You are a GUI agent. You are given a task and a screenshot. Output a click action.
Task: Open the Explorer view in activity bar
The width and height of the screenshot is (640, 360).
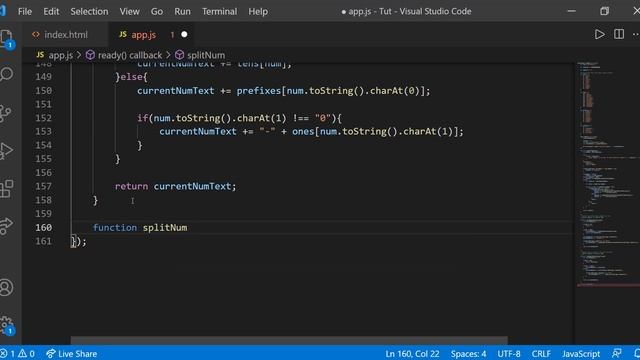(x=7, y=38)
